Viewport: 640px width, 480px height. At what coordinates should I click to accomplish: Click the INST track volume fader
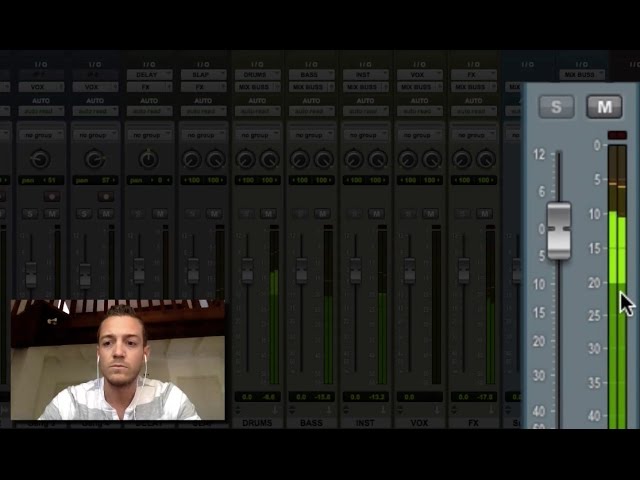pyautogui.click(x=356, y=270)
